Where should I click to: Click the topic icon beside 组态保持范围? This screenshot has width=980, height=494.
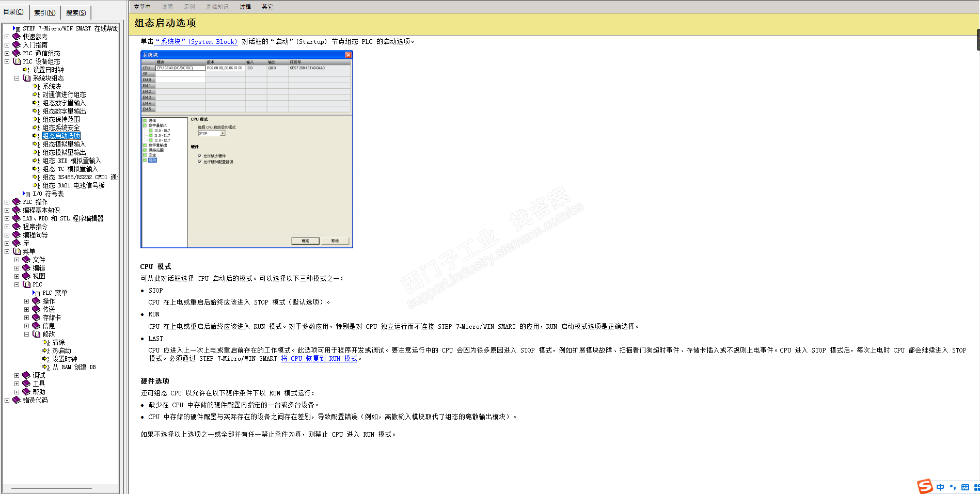[x=36, y=119]
